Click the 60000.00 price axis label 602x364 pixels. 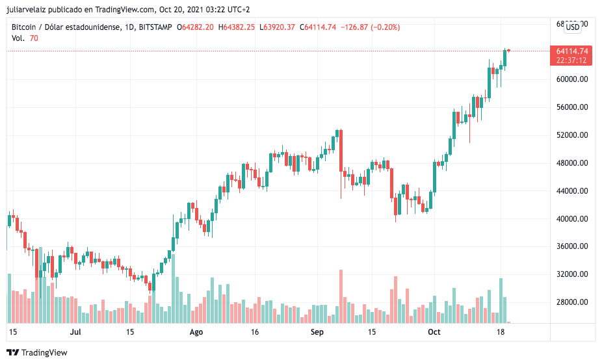(572, 79)
